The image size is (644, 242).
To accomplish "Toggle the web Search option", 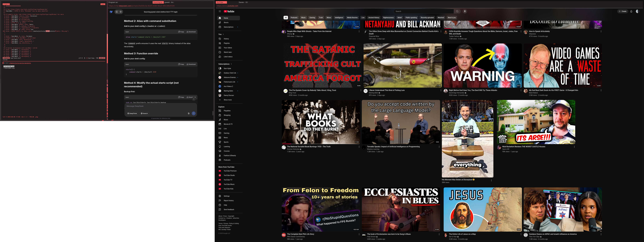I will 144,113.
